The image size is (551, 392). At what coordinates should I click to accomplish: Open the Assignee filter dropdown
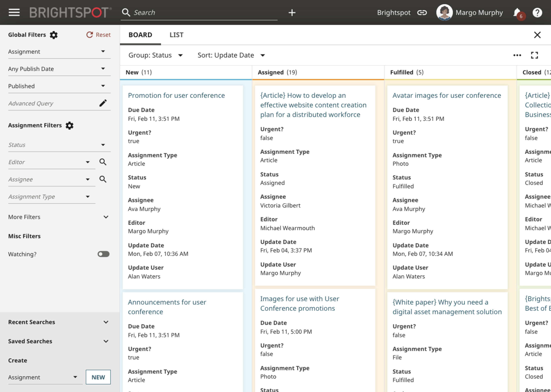click(x=52, y=179)
